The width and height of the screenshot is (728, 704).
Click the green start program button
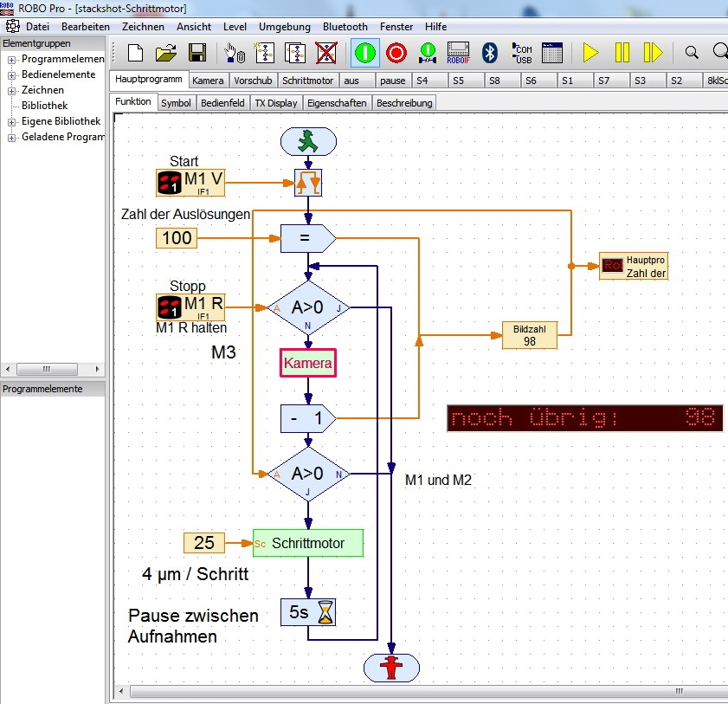364,53
